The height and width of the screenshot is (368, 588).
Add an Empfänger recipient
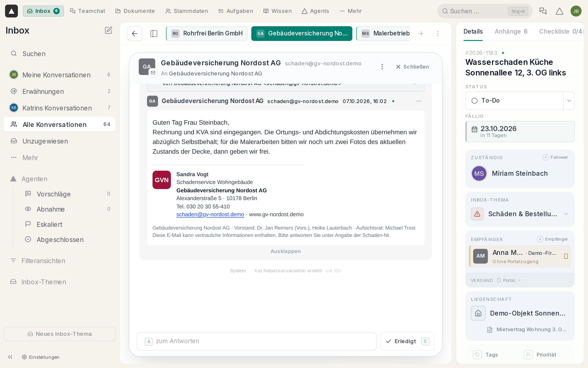pos(552,239)
